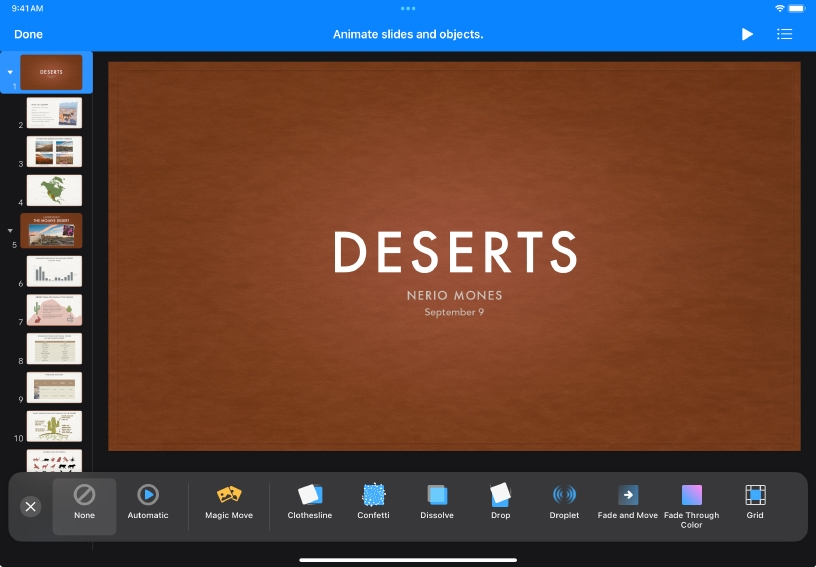This screenshot has height=567, width=816.
Task: Tap Done to exit animation mode
Action: 28,34
